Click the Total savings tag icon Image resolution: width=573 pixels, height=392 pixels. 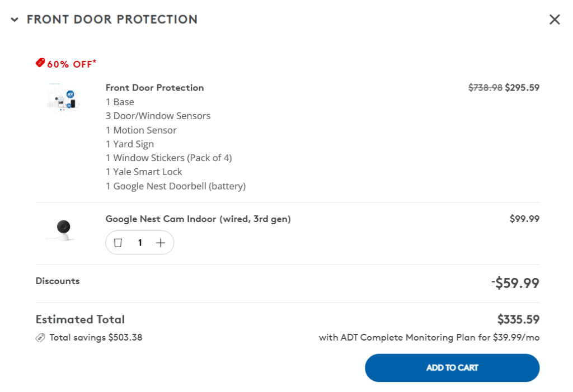(x=40, y=338)
